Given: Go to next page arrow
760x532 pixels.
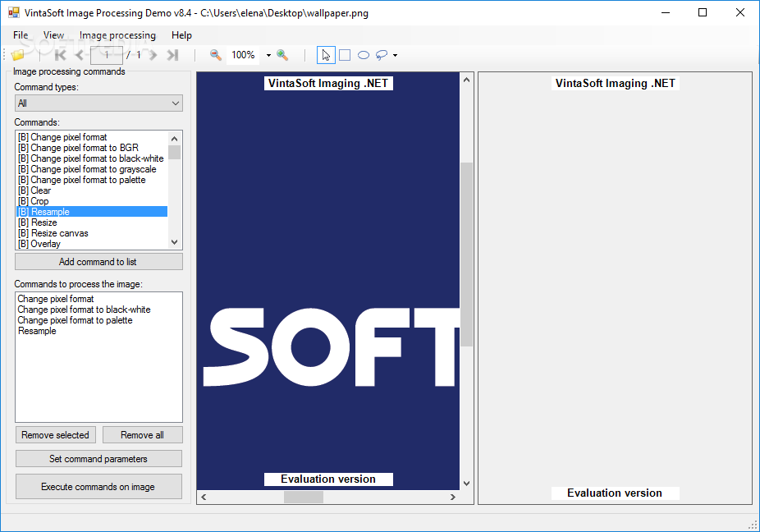Looking at the screenshot, I should (153, 55).
